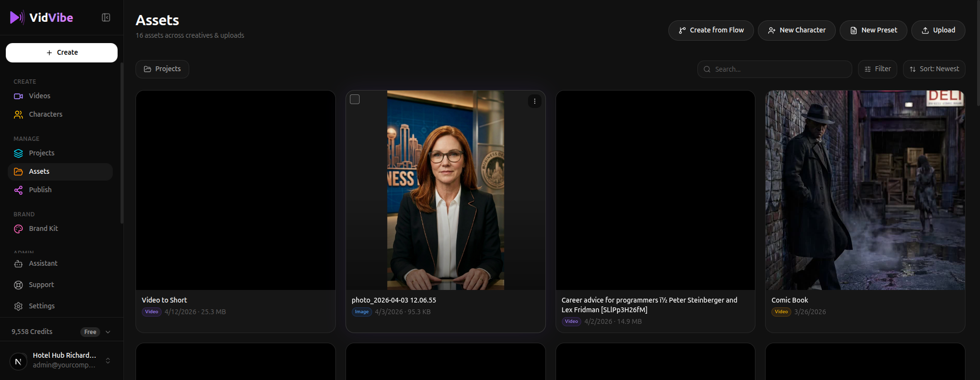Viewport: 980px width, 380px height.
Task: Collapse the sidebar with the panel icon
Action: coord(106,17)
